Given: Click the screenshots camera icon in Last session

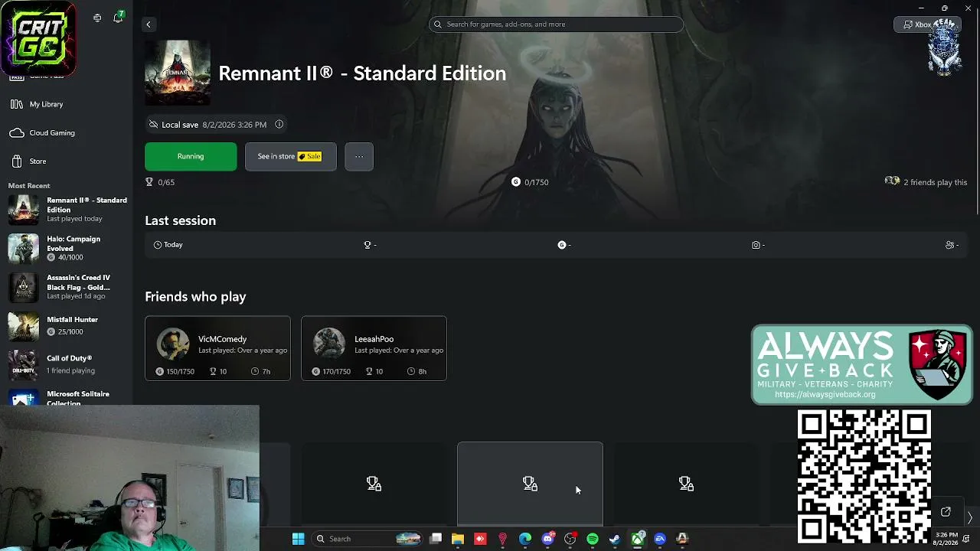Looking at the screenshot, I should [756, 245].
